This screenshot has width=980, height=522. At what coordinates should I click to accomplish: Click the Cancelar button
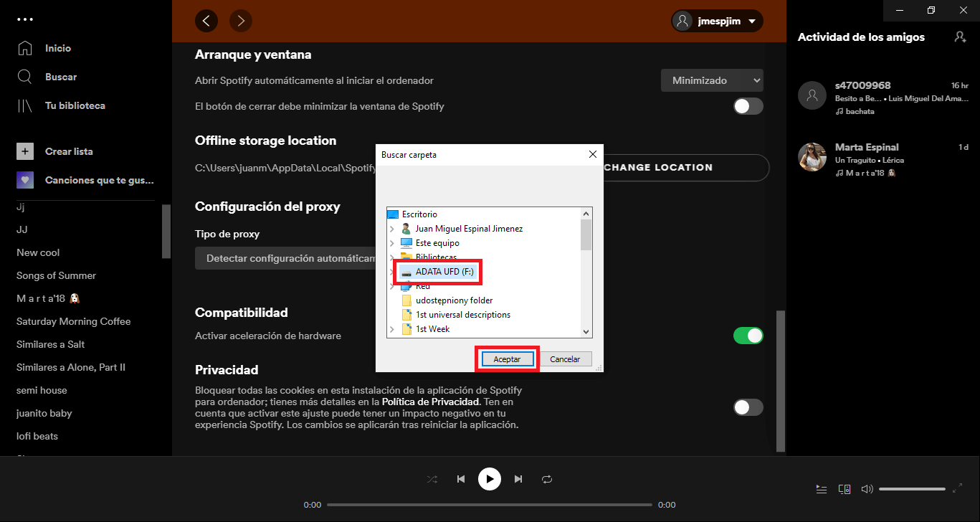[565, 359]
